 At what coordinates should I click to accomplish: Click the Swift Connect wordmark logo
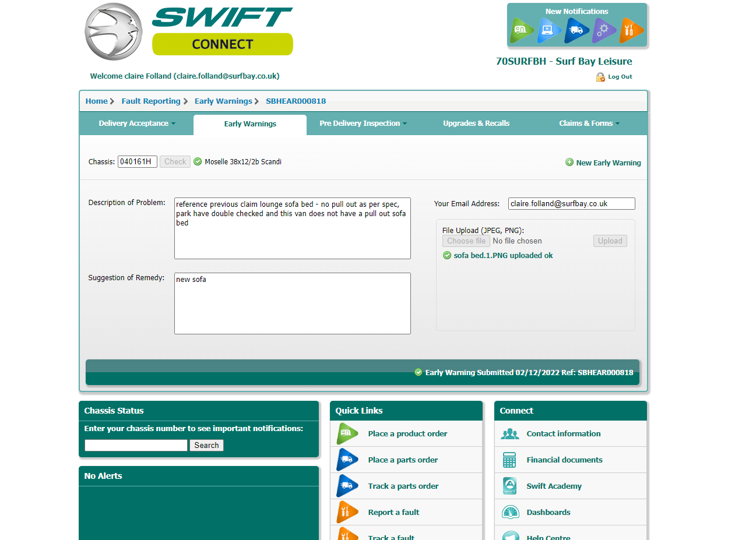tap(223, 31)
